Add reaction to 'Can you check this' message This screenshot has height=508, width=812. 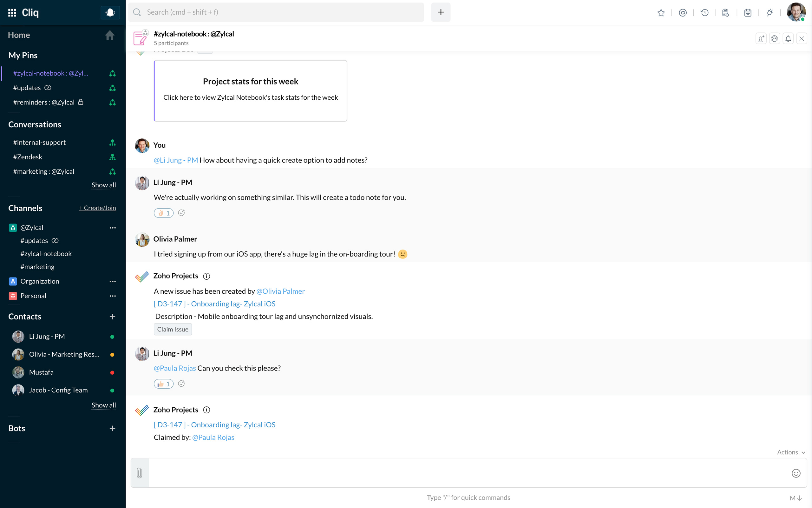pos(181,383)
